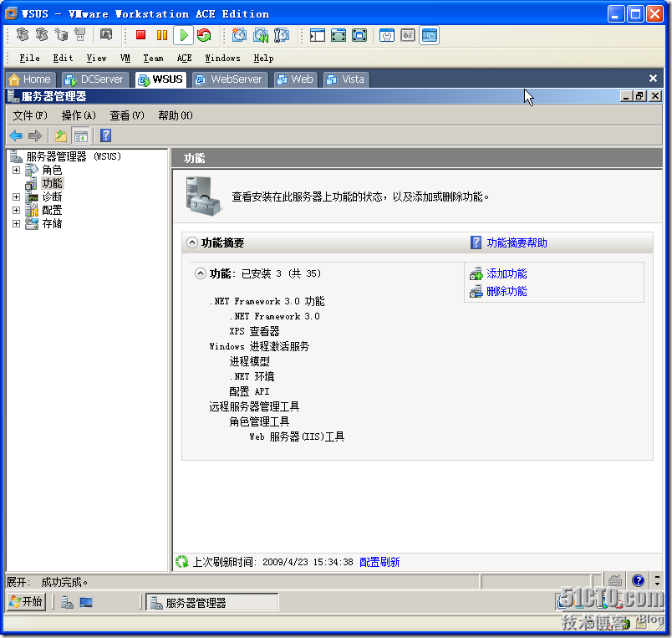Click the capture screen icon in VMware toolbar
This screenshot has width=672, height=638.
pos(106,34)
